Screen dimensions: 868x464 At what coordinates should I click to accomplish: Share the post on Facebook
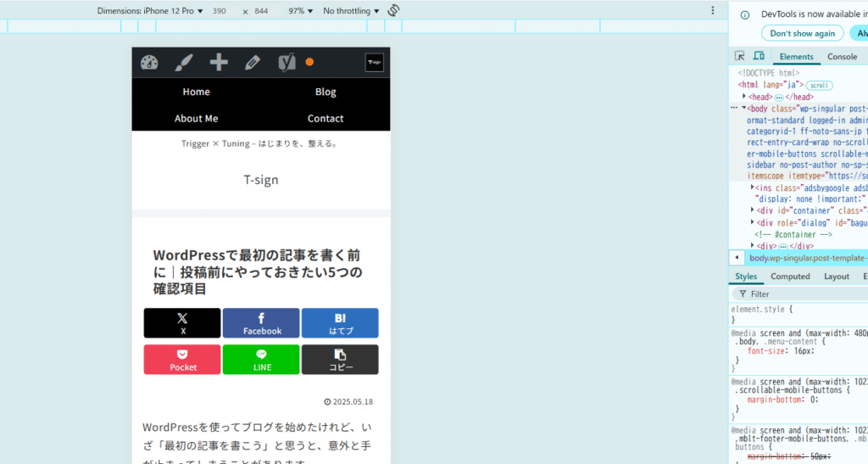[x=261, y=323]
